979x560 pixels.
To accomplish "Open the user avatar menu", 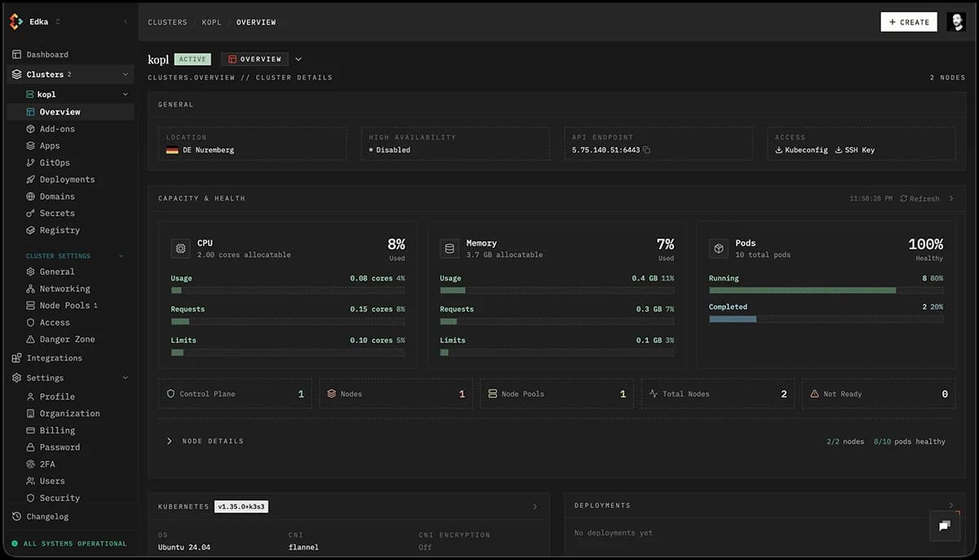I will pyautogui.click(x=956, y=21).
